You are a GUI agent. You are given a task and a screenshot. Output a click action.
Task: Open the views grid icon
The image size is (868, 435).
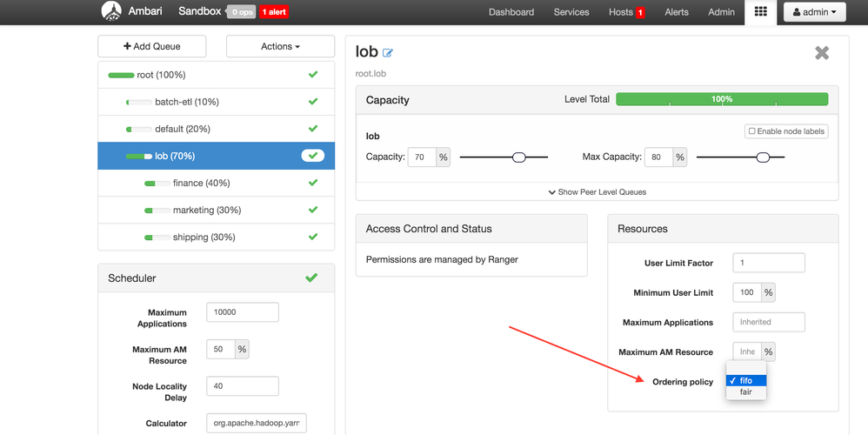point(761,11)
